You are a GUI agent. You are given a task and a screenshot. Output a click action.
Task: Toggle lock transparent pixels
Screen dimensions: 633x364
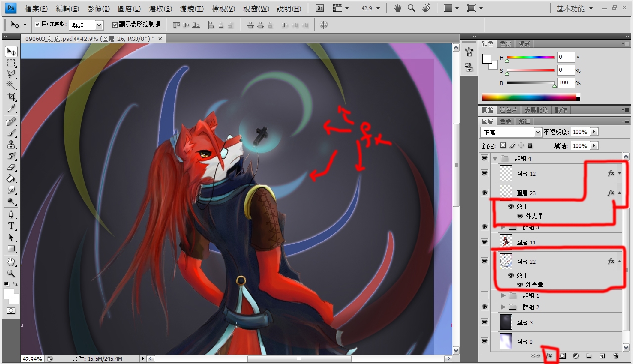tap(503, 146)
